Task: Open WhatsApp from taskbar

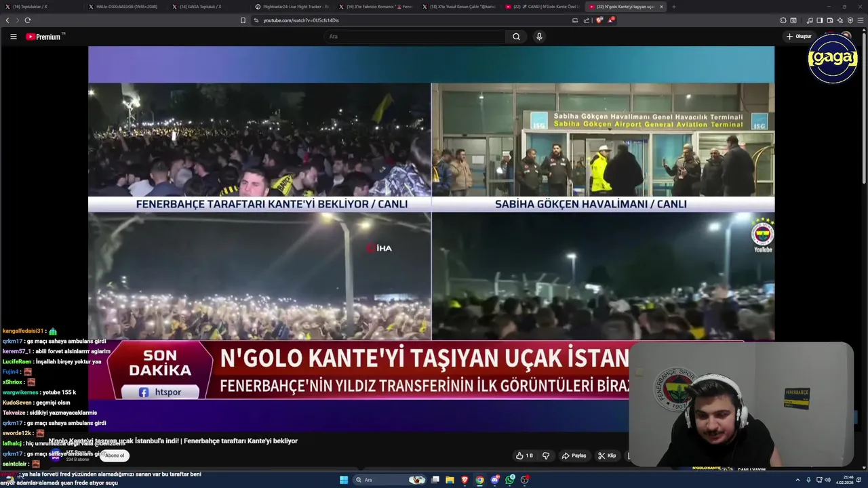Action: 510,480
